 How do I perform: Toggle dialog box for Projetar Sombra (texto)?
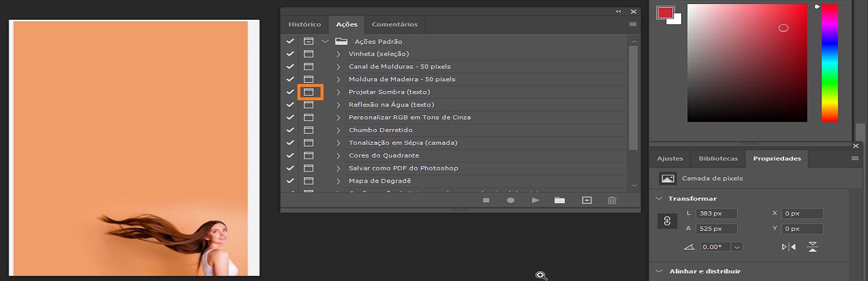pos(309,92)
